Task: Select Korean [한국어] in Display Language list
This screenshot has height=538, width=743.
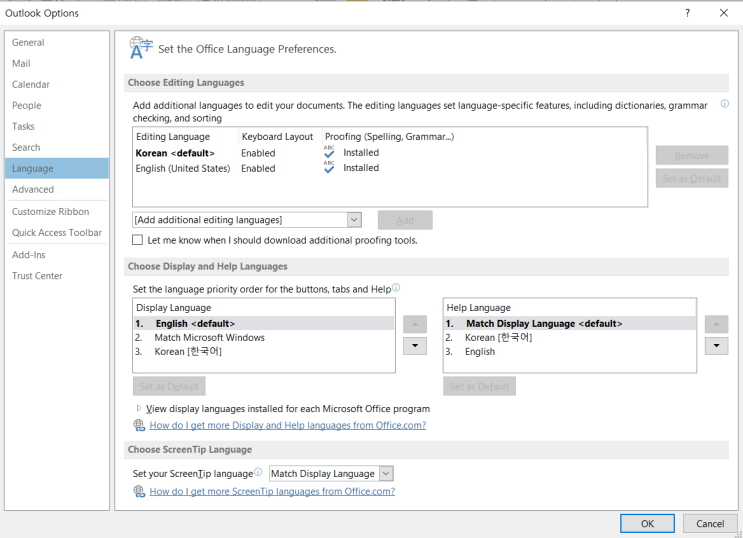Action: 264,351
